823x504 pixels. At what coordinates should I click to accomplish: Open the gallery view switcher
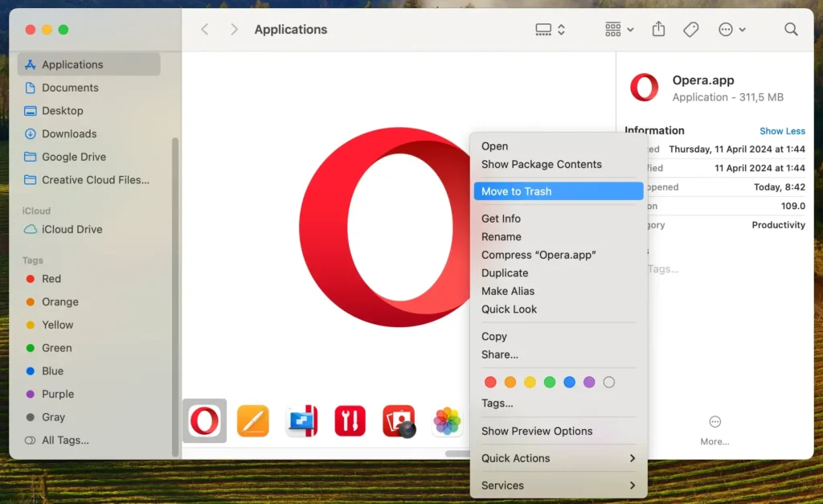click(x=550, y=30)
